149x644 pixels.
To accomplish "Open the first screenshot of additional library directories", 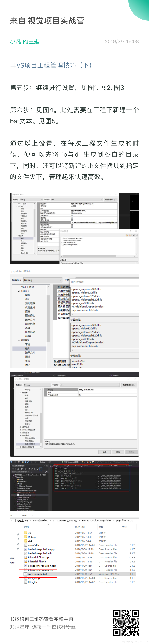I will click(x=74, y=228).
